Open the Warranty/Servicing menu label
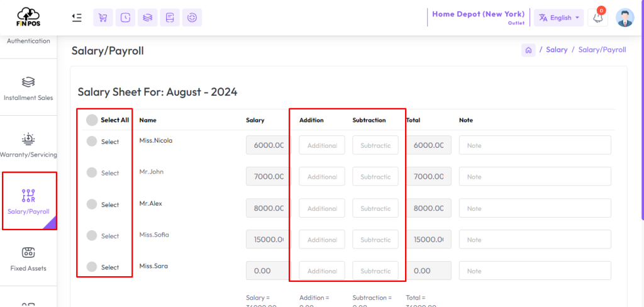Image resolution: width=644 pixels, height=307 pixels. tap(28, 155)
